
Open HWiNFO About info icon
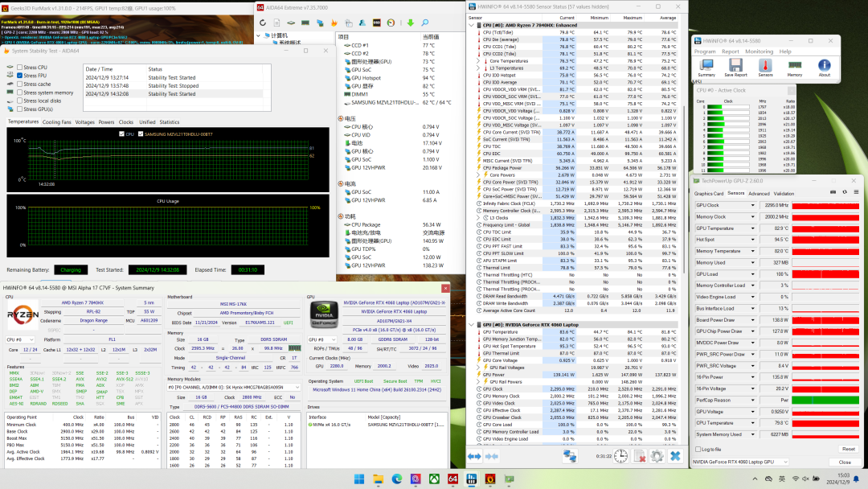pos(825,68)
